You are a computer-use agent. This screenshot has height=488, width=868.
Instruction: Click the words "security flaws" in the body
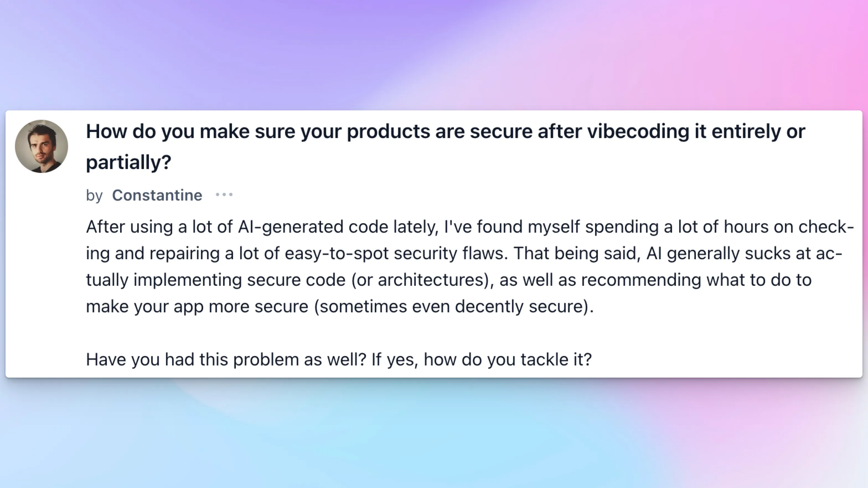point(451,253)
